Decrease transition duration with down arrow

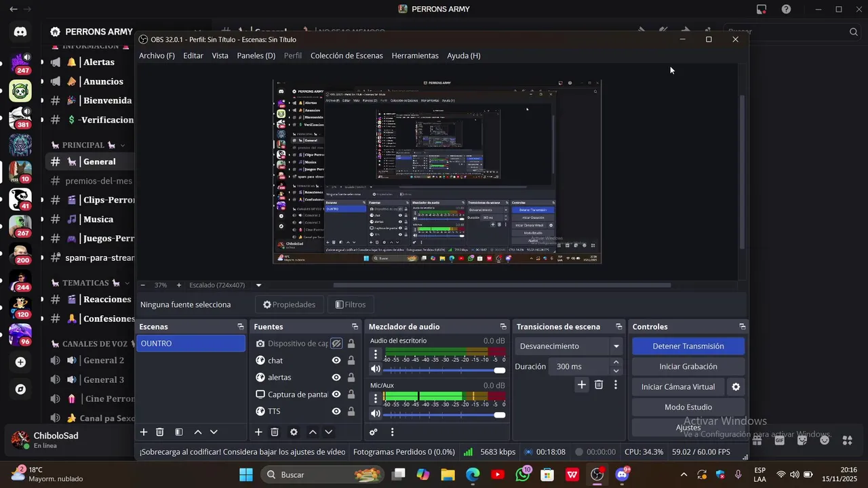coord(616,371)
